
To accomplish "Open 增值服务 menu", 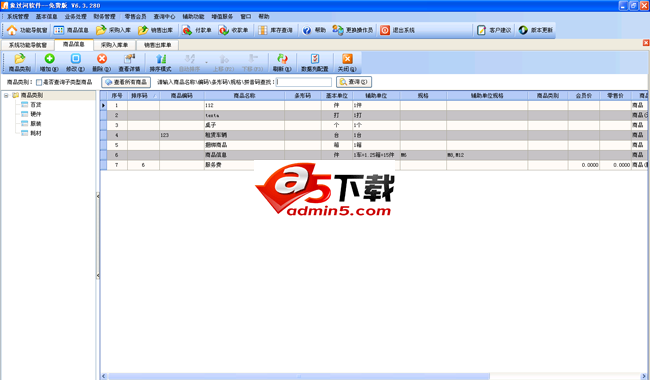I will 222,17.
